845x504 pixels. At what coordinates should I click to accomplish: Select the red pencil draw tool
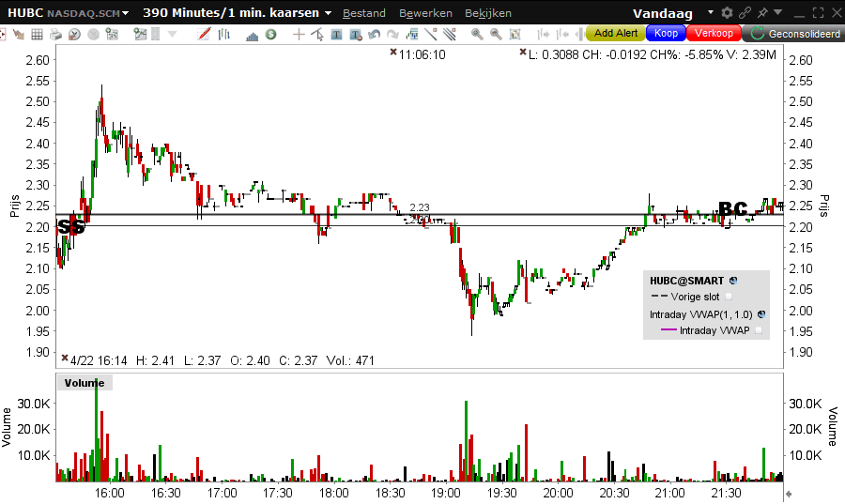(204, 35)
